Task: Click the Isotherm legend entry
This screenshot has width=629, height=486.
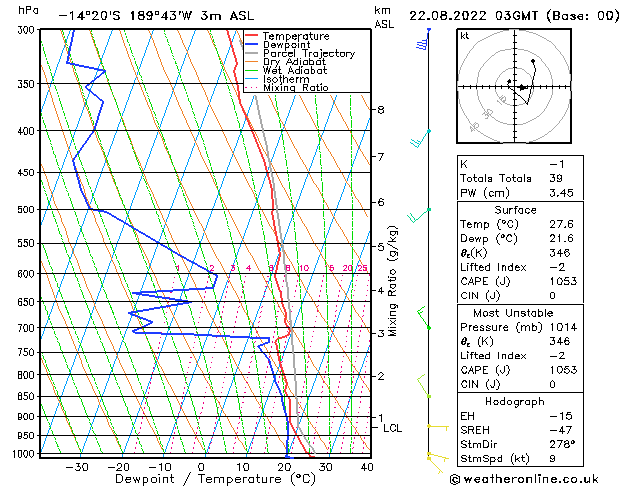Action: (x=277, y=79)
